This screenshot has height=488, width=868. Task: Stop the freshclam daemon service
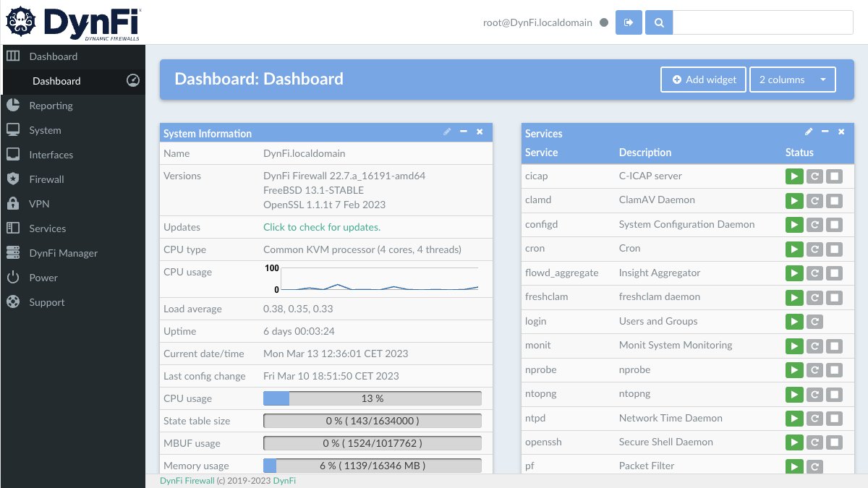[x=835, y=297]
